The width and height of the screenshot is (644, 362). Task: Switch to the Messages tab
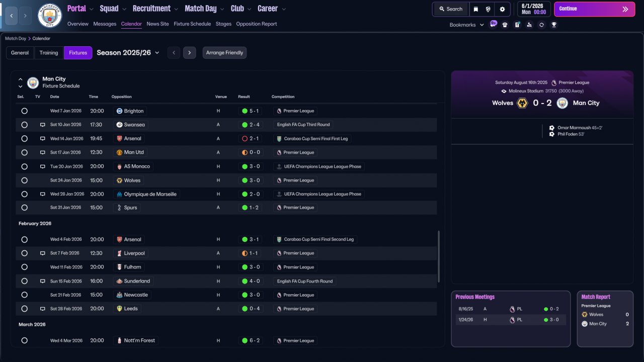[x=105, y=24]
